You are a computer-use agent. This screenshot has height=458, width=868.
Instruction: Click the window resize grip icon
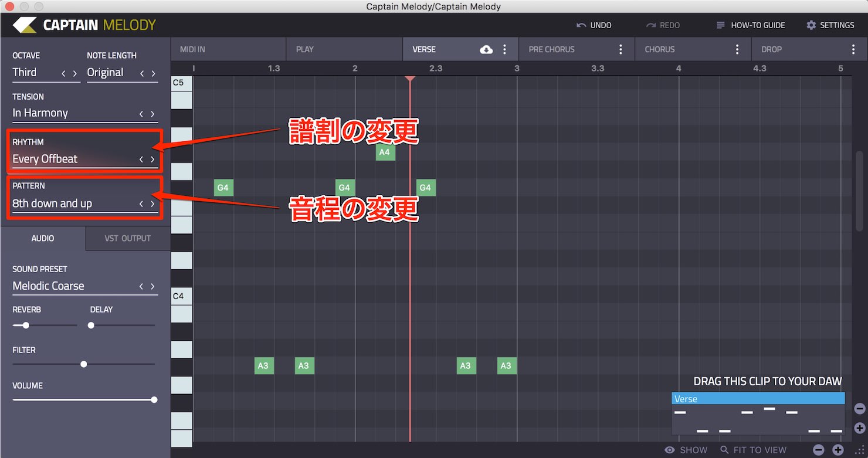point(862,452)
